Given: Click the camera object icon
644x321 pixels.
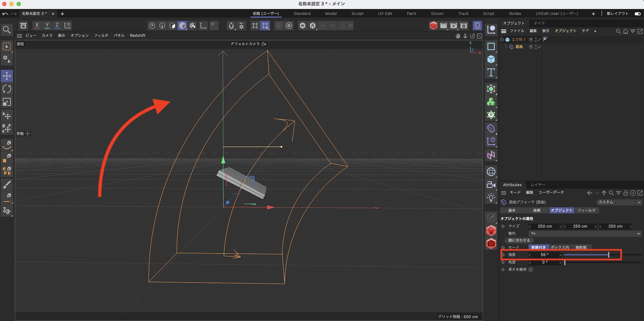Looking at the screenshot, I should tap(491, 185).
